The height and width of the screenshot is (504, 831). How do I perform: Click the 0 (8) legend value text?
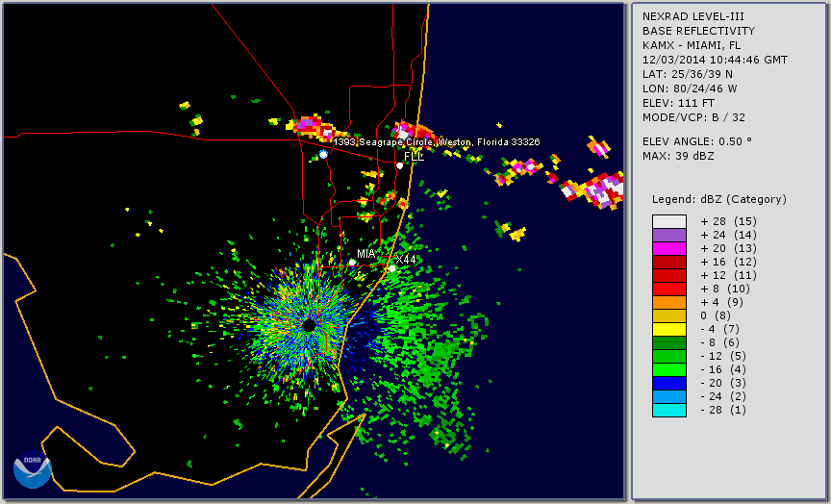tap(716, 315)
